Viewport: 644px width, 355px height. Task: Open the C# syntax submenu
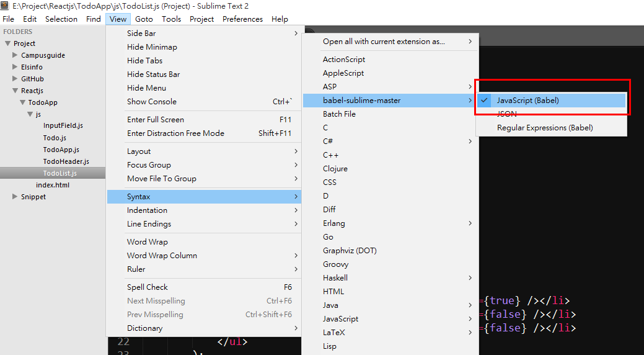(390, 141)
